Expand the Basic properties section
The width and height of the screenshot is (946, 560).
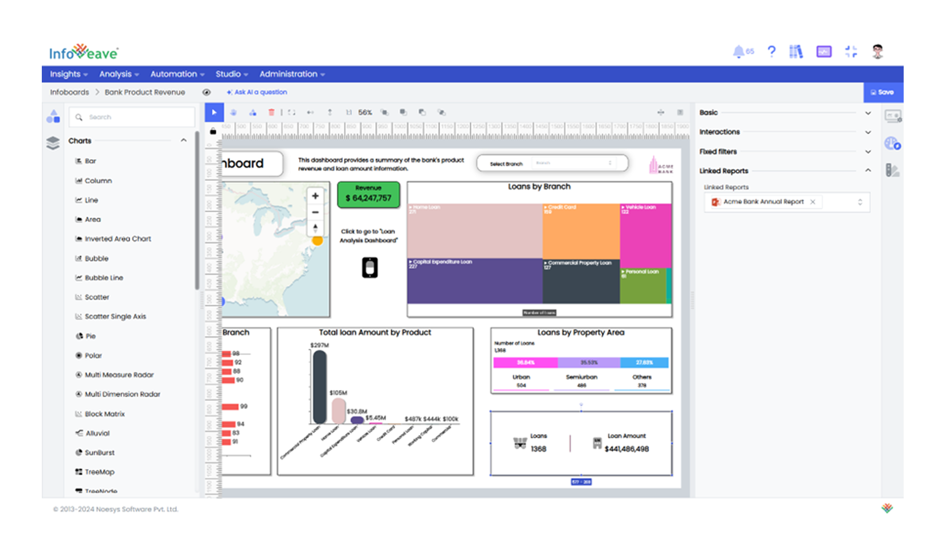868,113
